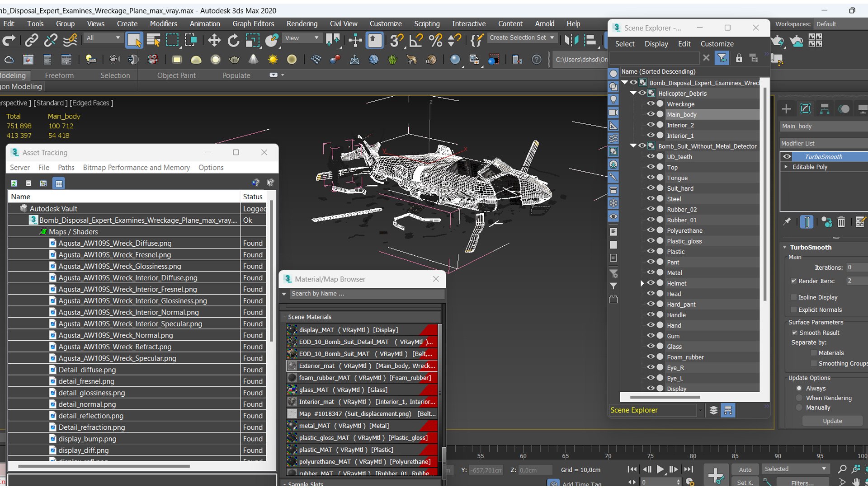The image size is (868, 488).
Task: Click the Auto key button
Action: coord(745,469)
